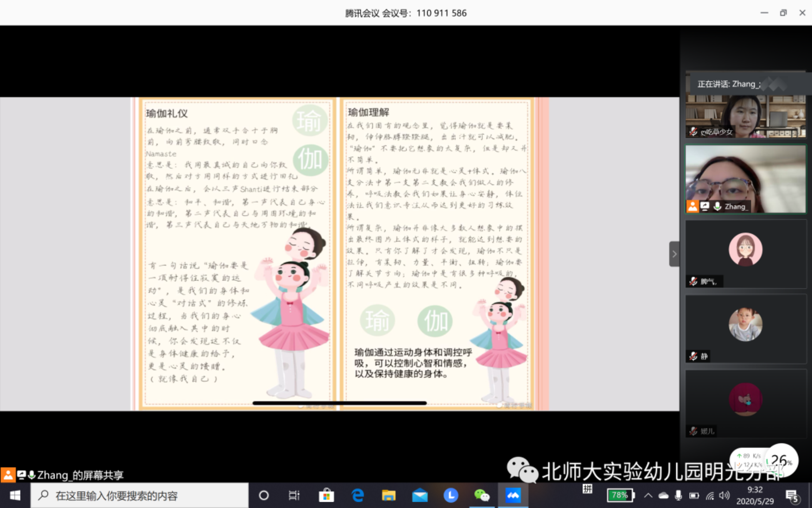Launch Mail app from taskbar
The image size is (812, 508).
[x=420, y=495]
